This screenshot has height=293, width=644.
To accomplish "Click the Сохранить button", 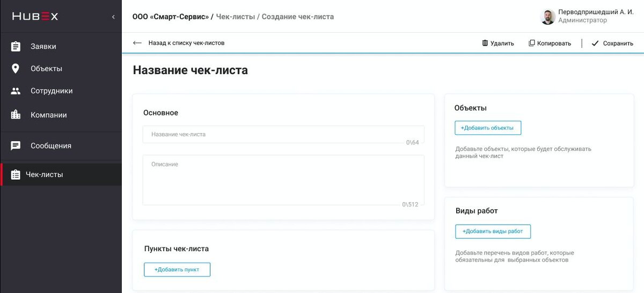I will click(612, 43).
